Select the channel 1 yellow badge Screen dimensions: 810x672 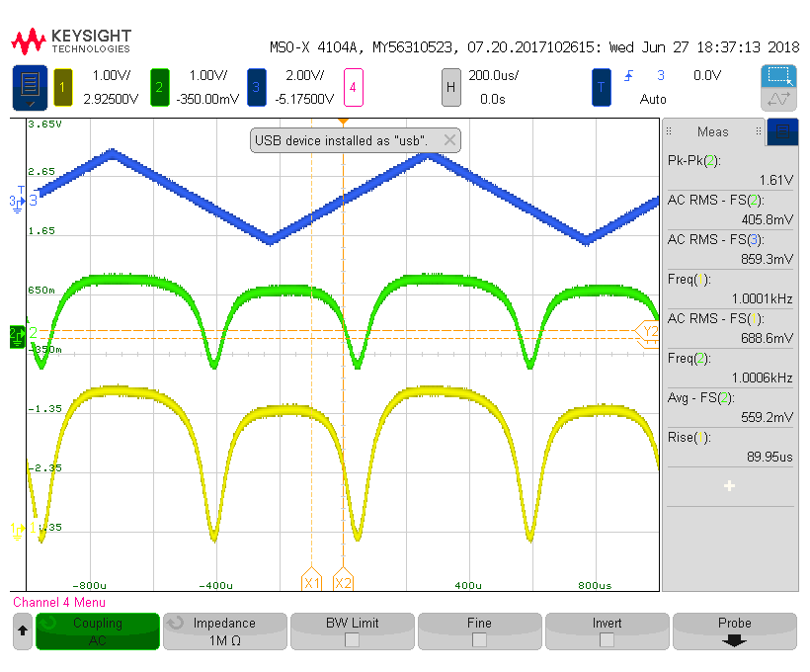click(x=63, y=87)
